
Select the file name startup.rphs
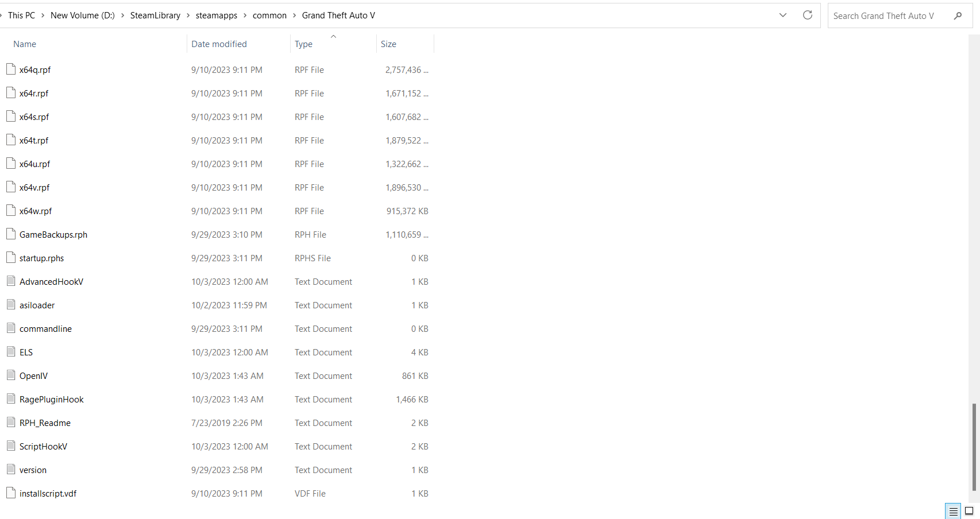coord(42,258)
